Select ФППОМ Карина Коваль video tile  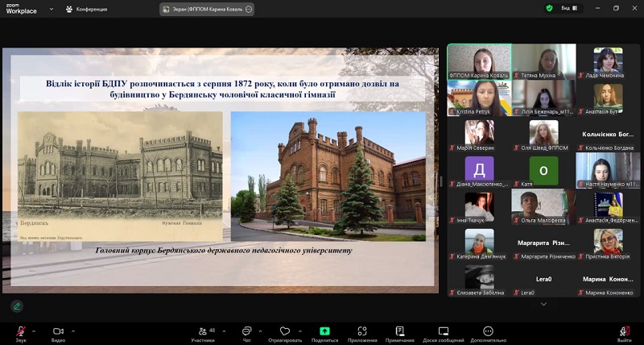479,61
